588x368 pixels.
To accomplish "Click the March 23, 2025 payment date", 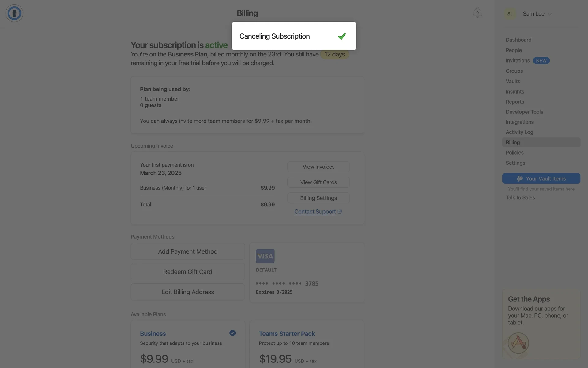I will 161,173.
